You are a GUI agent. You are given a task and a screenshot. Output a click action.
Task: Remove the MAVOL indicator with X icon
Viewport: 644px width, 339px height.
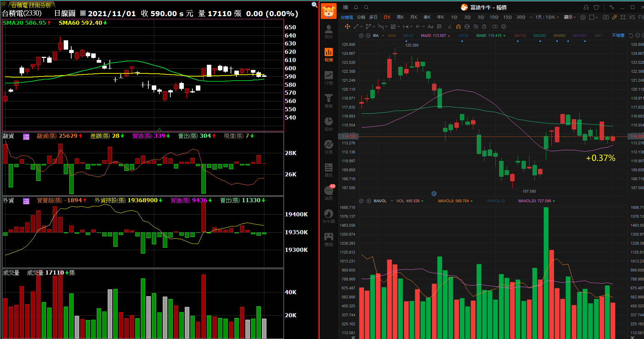tap(369, 201)
